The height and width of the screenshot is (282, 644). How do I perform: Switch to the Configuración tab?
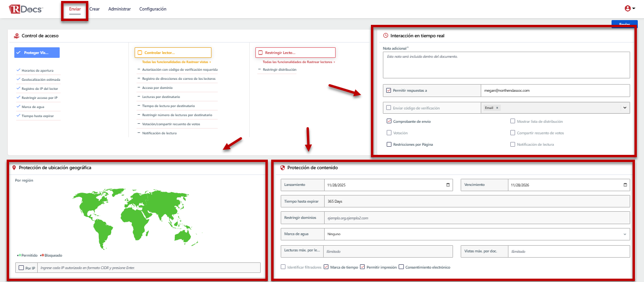[x=153, y=9]
